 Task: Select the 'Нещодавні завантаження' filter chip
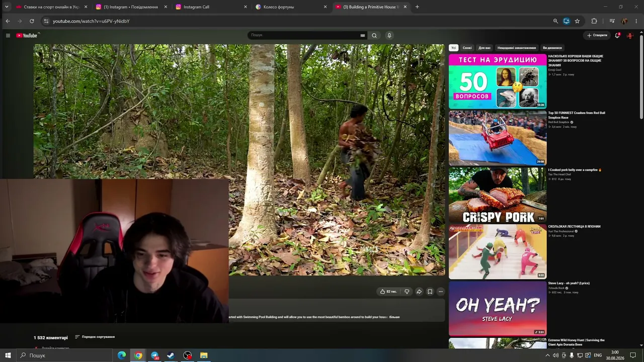coord(517,48)
